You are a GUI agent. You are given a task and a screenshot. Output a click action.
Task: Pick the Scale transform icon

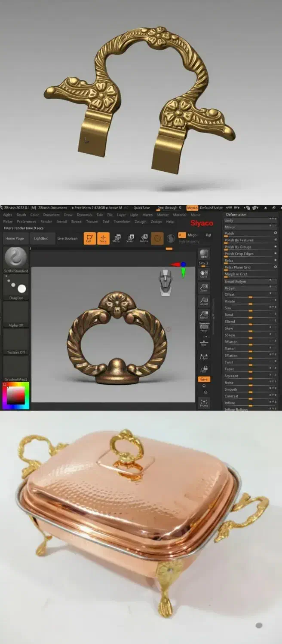[130, 238]
